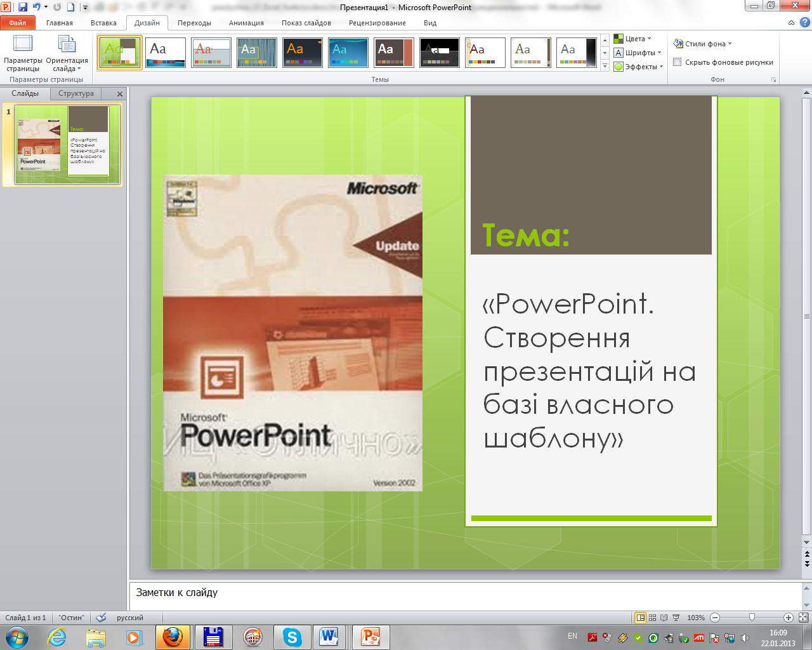
Task: Open the Анимация ribbon tab
Action: tap(246, 23)
